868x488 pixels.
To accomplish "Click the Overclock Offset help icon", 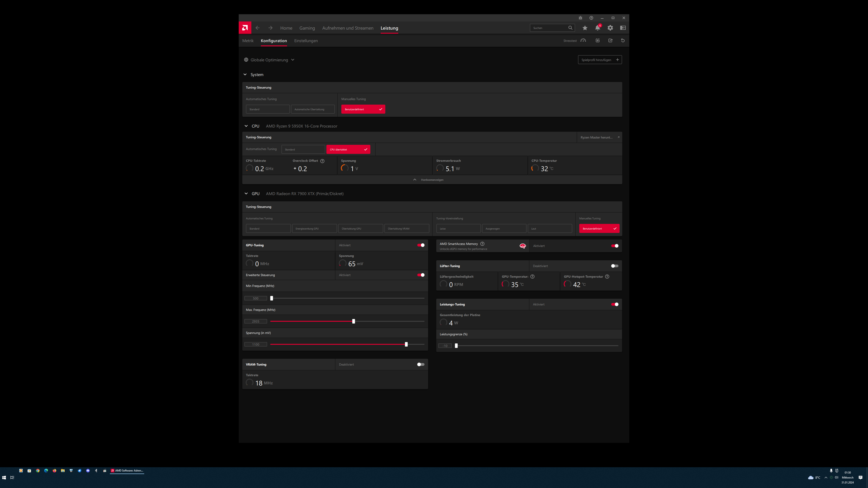I will pyautogui.click(x=323, y=161).
